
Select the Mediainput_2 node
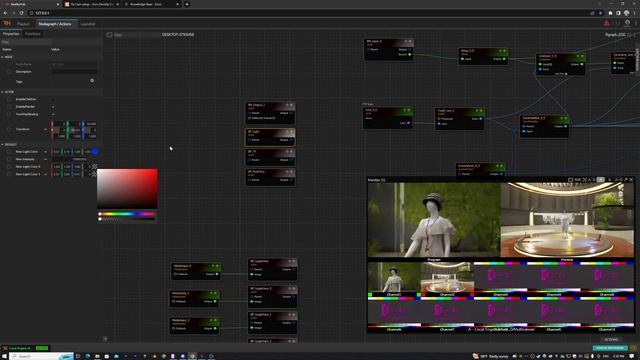coord(194,326)
